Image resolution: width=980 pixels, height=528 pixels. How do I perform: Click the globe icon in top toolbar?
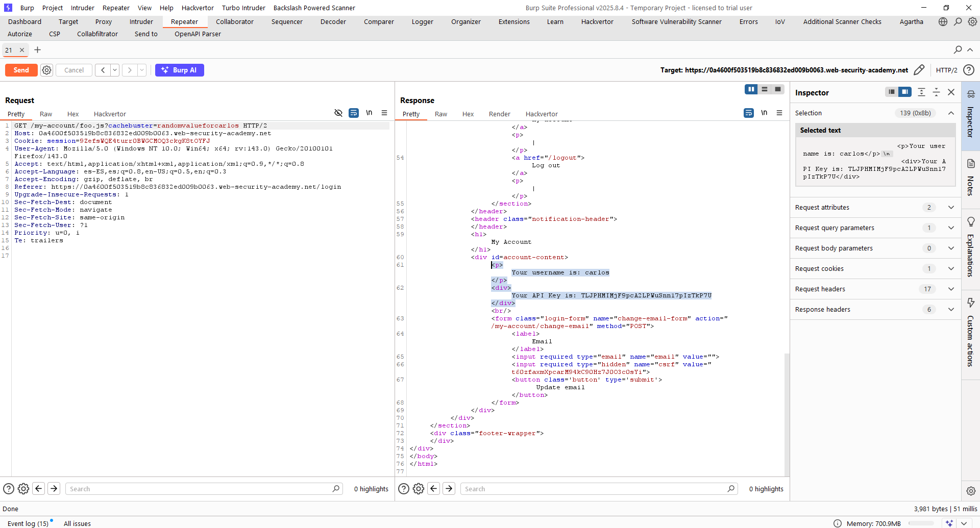943,21
